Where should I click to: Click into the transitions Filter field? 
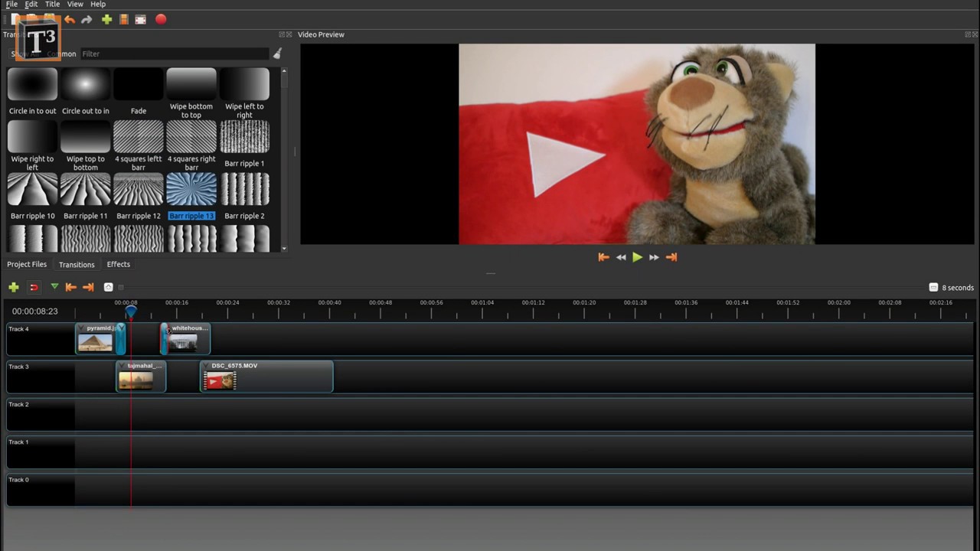(175, 54)
